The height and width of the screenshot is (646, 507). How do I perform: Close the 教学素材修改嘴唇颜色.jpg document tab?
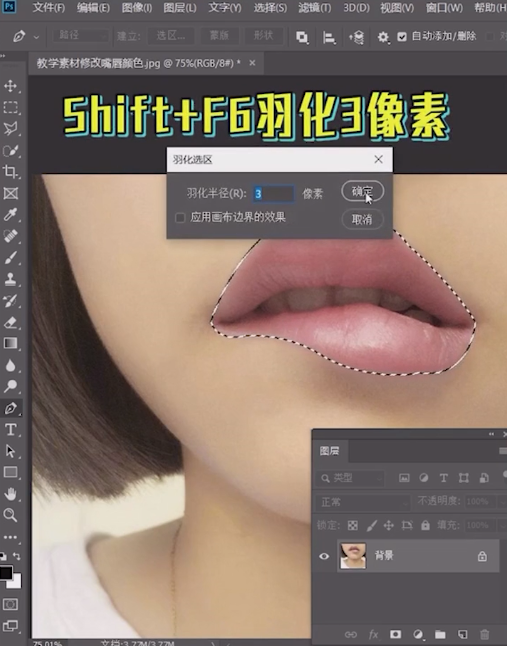pos(252,63)
